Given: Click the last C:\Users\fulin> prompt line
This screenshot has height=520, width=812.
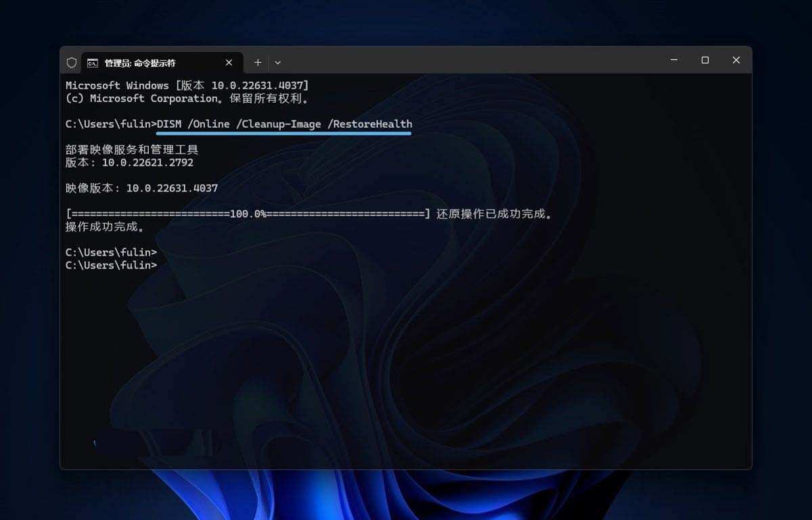Looking at the screenshot, I should [x=111, y=266].
